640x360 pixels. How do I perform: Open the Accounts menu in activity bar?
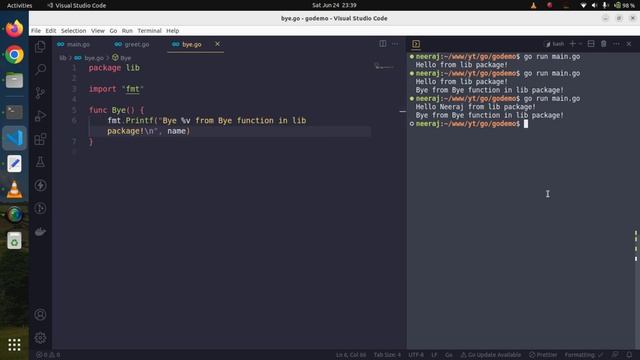[x=40, y=315]
